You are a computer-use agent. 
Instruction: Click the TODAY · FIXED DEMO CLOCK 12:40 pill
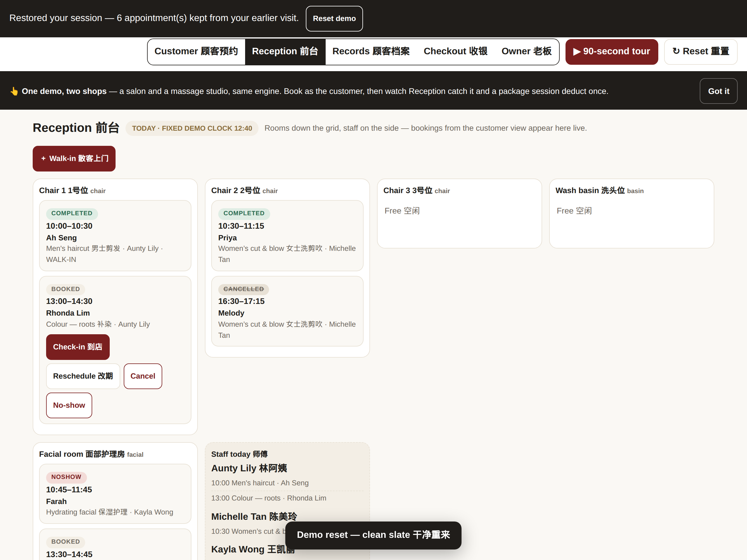pos(192,128)
